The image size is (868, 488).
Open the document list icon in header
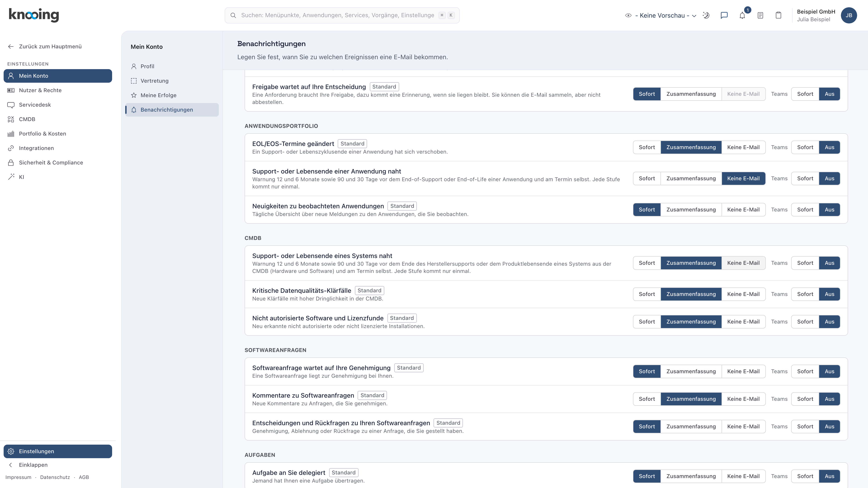(x=760, y=16)
